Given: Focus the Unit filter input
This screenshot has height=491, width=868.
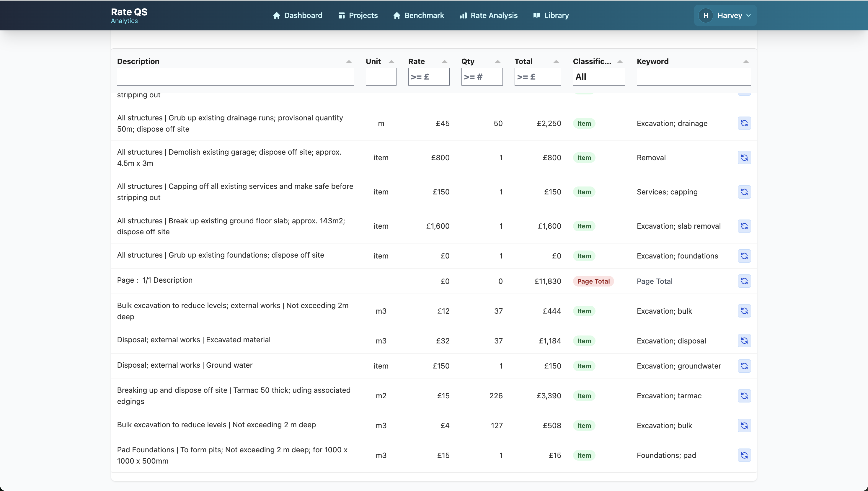Looking at the screenshot, I should click(381, 77).
